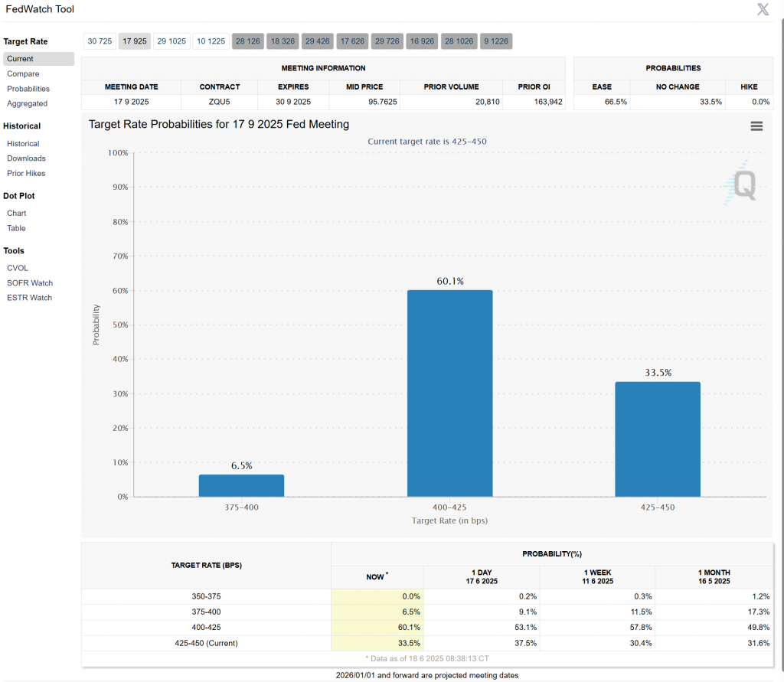Open the Compare view in sidebar

tap(23, 73)
